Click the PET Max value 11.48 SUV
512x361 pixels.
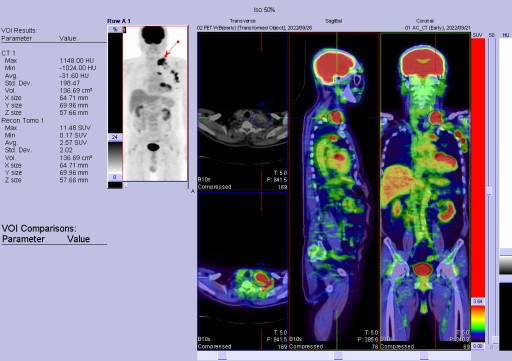75,128
